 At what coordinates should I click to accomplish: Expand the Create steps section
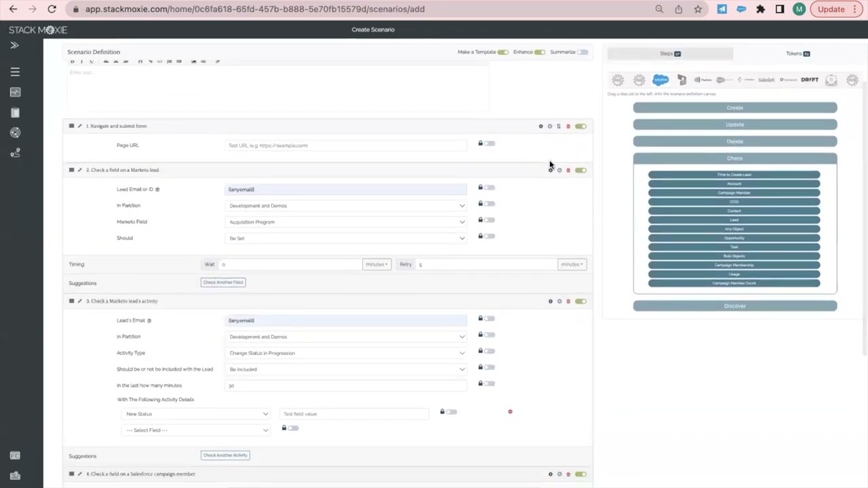pos(735,108)
